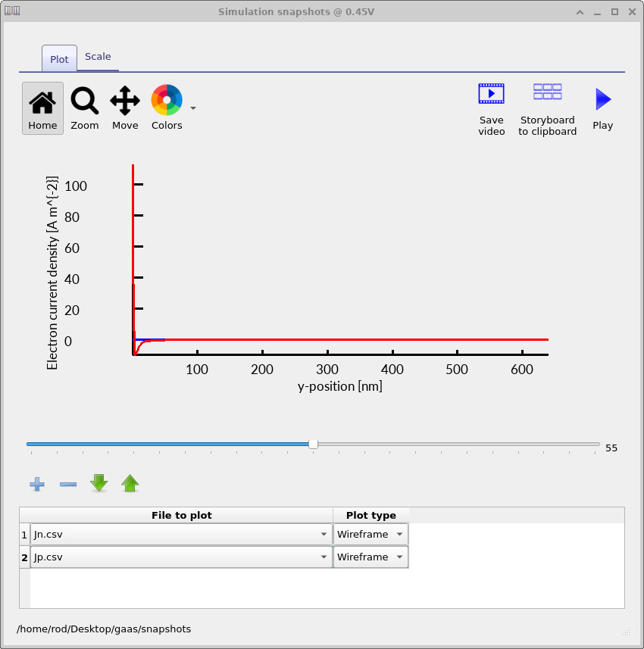The image size is (644, 649).
Task: Remove a row with minus icon
Action: pos(68,484)
